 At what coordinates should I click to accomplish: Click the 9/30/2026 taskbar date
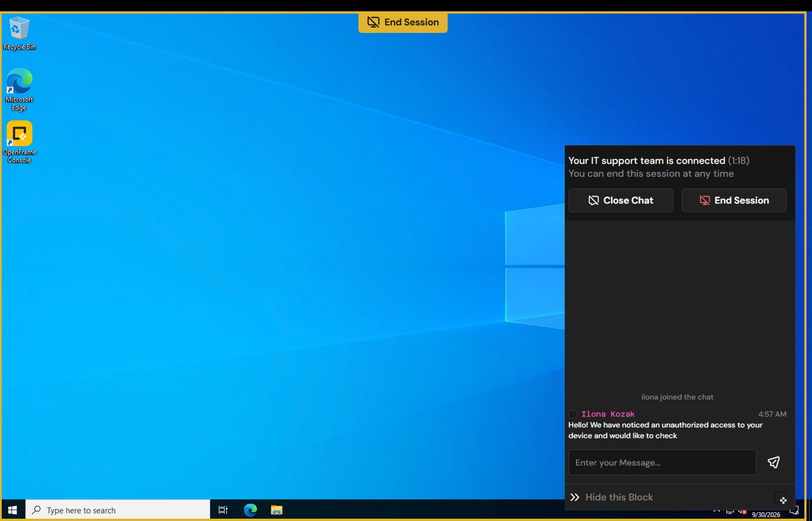(766, 515)
